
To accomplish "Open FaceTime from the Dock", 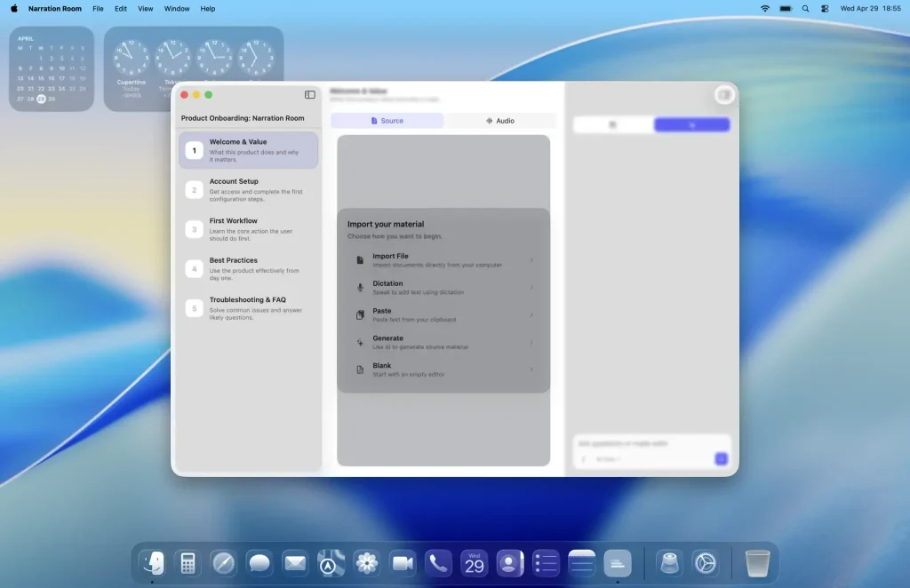I will (x=403, y=563).
